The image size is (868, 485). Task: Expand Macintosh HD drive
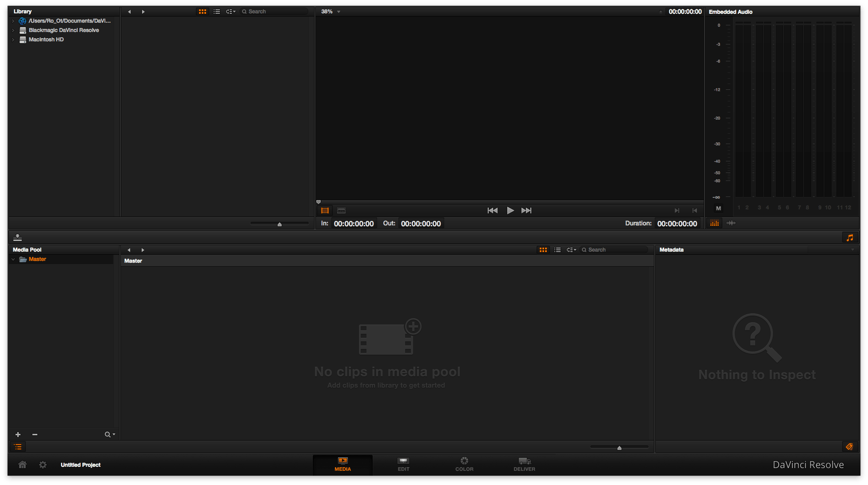coord(13,40)
